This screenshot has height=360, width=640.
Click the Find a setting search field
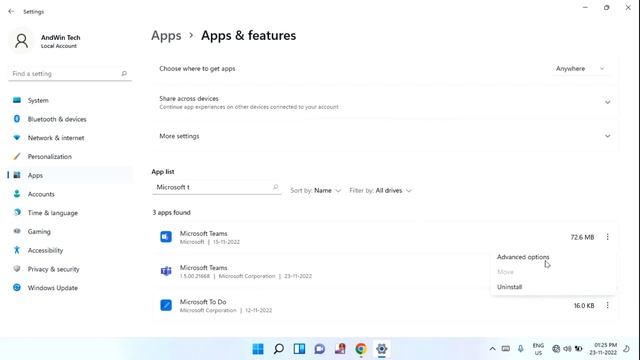pos(70,73)
